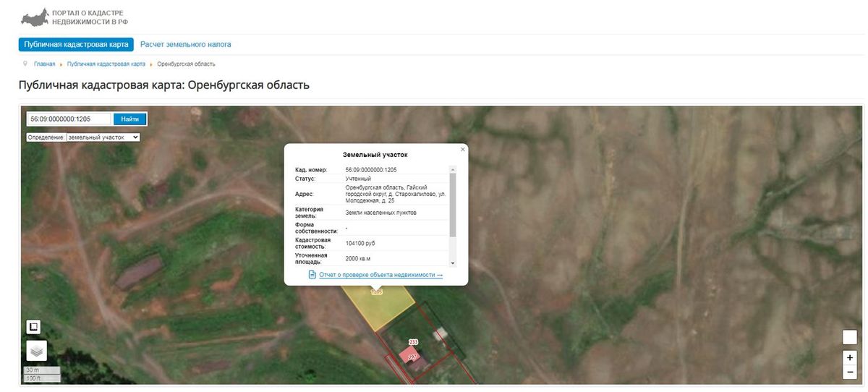Image resolution: width=868 pixels, height=392 pixels.
Task: Click the Найти search button
Action: 130,119
